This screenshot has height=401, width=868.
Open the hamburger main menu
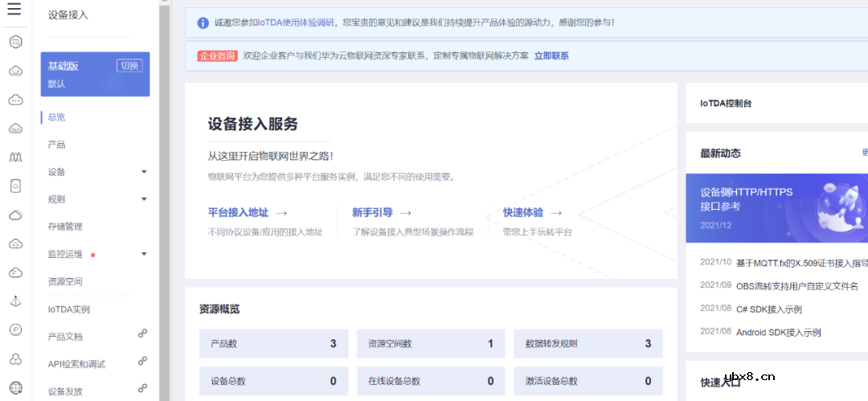point(14,8)
